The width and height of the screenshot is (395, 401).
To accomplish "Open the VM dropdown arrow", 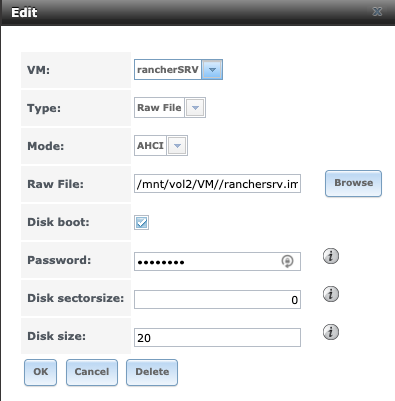I will pos(212,70).
